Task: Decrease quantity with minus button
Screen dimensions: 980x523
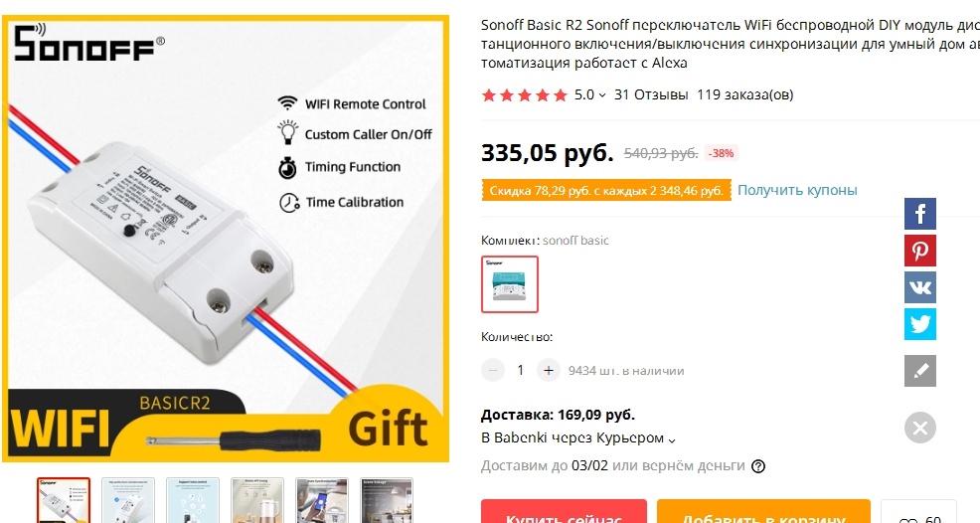Action: 493,370
